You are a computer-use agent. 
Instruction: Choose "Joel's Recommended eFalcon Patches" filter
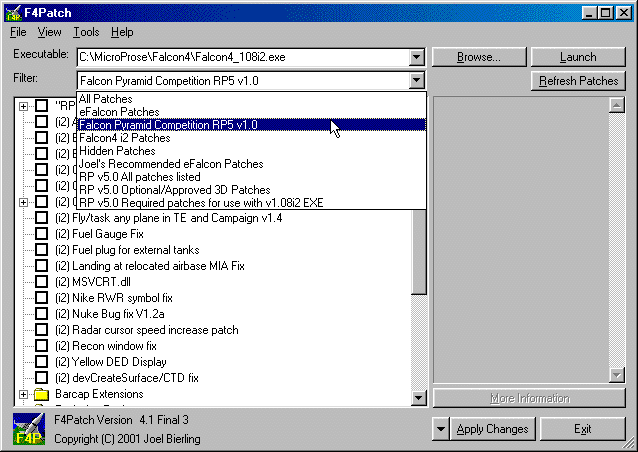(x=168, y=164)
